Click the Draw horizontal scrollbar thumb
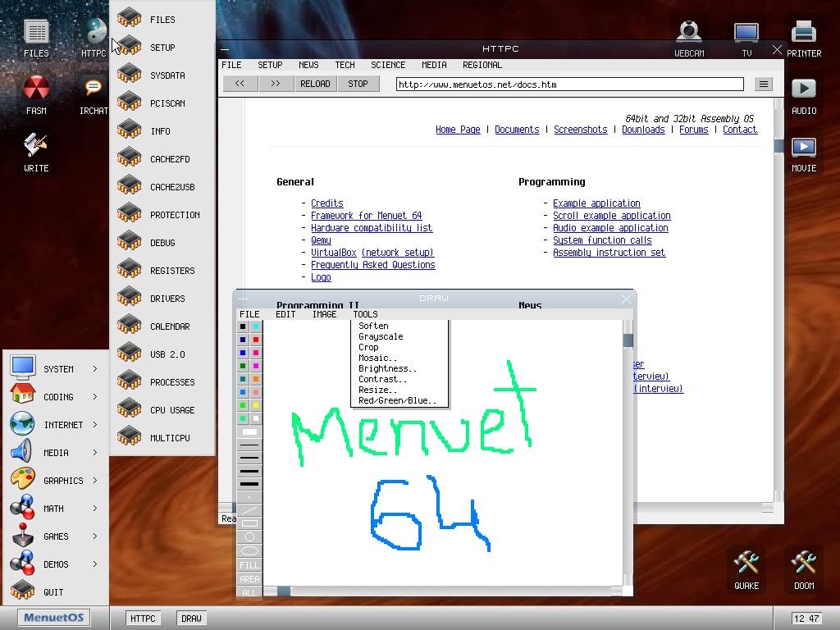 [284, 591]
